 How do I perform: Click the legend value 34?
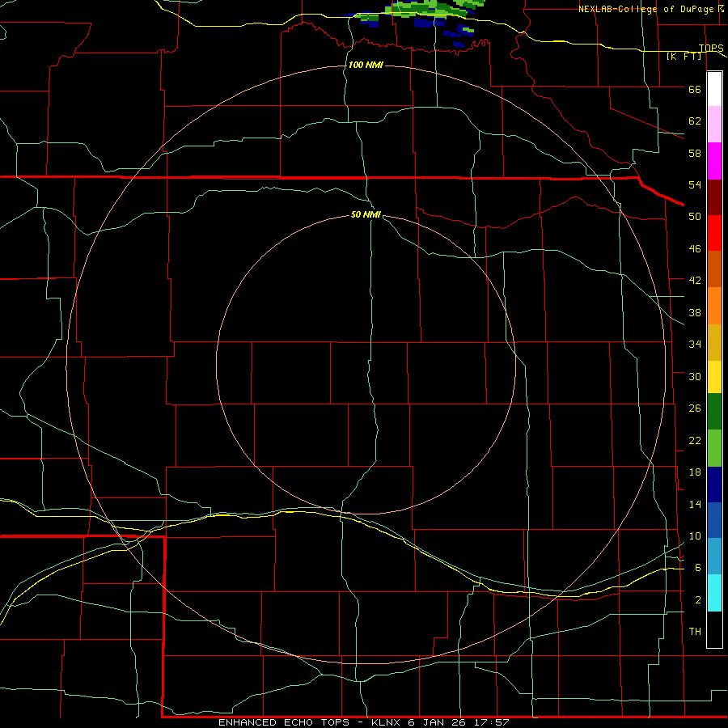(x=695, y=345)
